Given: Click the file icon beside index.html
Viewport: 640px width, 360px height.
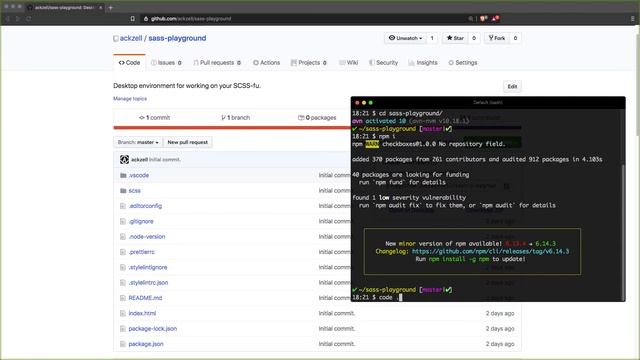Looking at the screenshot, I should click(x=122, y=313).
